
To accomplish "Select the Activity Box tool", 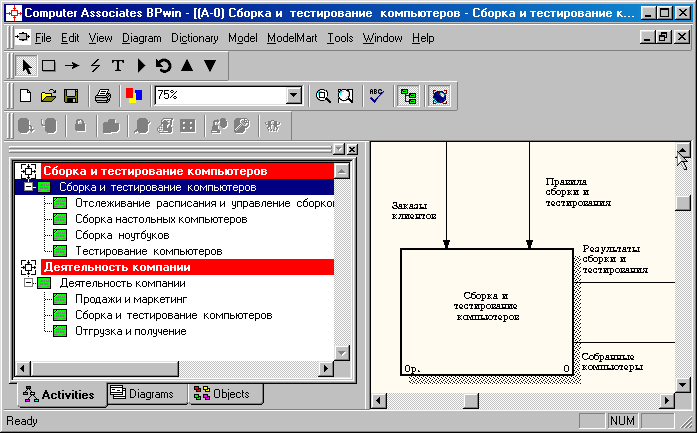I will (48, 66).
